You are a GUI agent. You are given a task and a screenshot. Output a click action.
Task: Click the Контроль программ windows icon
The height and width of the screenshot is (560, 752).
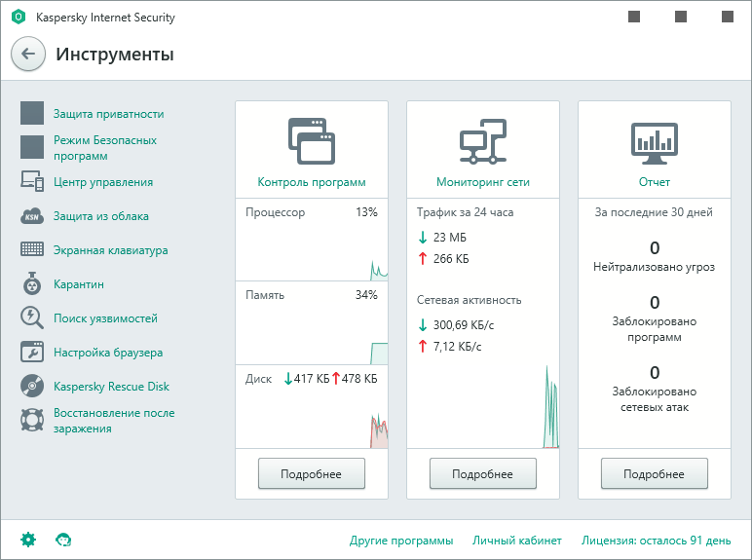coord(312,141)
